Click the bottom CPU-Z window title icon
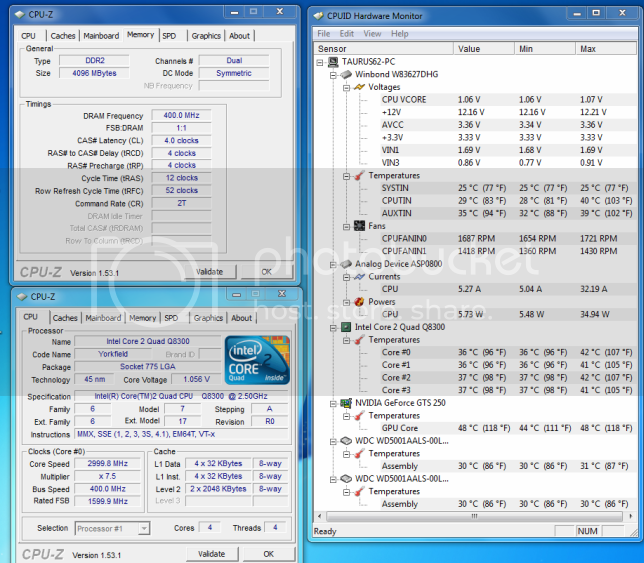 coord(22,296)
